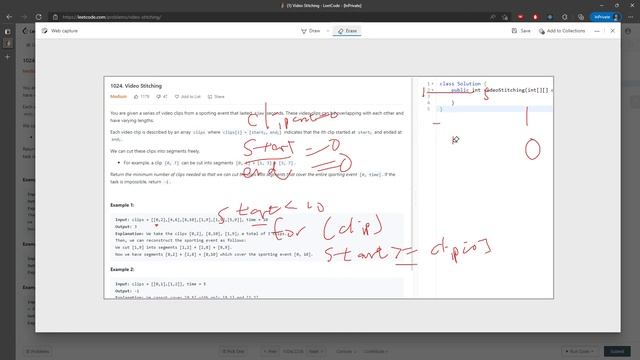Save the web capture
This screenshot has width=640, height=360.
click(521, 31)
